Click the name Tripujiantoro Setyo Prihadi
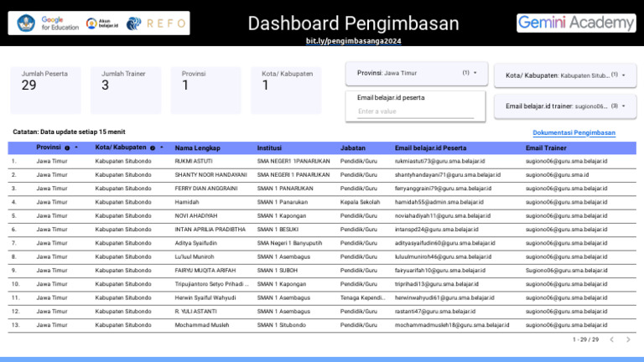 point(211,284)
